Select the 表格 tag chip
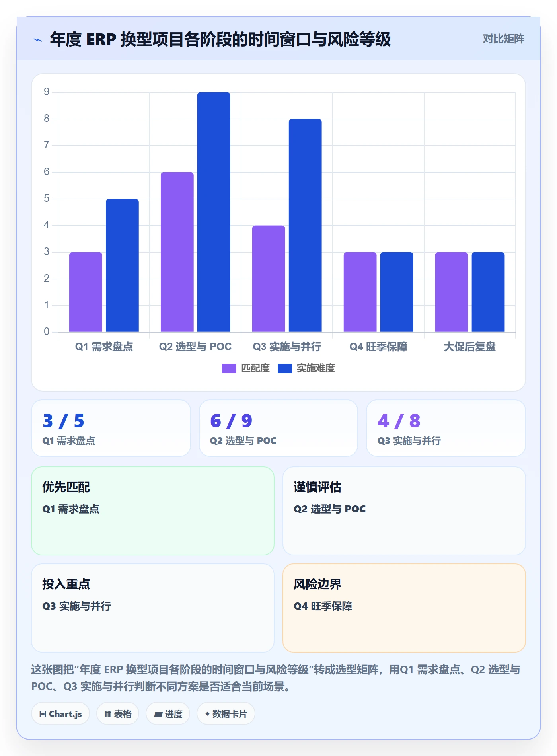Screen dimensions: 557x756 118,714
